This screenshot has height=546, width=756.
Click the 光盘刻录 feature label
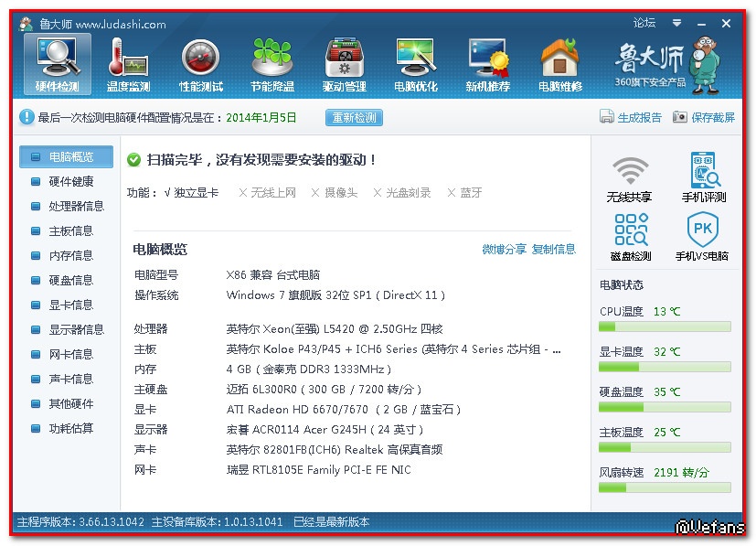pos(409,193)
